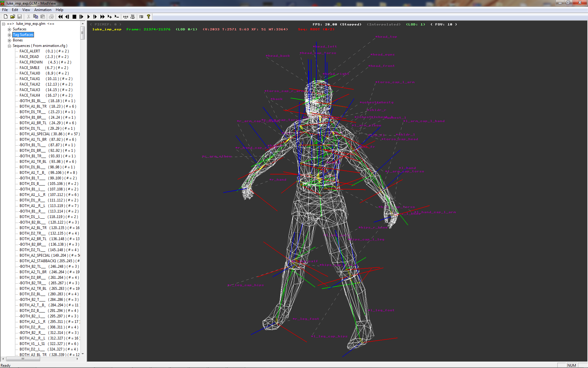Select Sequences (From animation.cfg) item

click(40, 46)
